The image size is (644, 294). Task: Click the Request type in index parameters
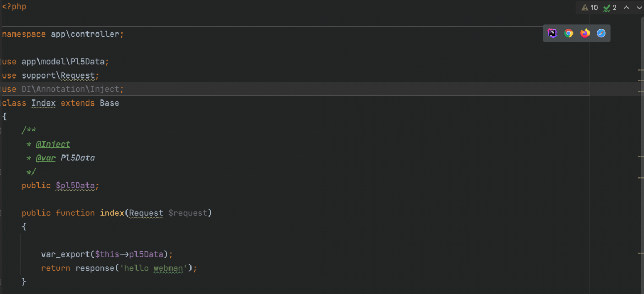click(146, 213)
